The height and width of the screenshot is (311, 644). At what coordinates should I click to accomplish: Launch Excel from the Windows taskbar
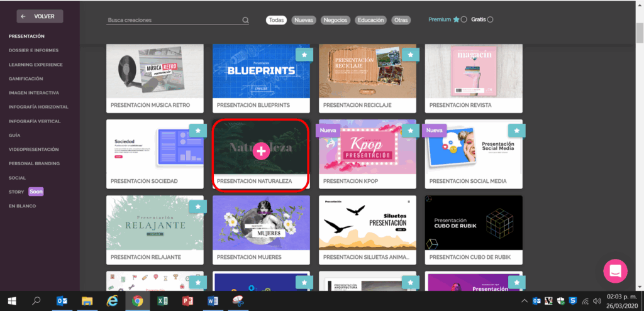(x=162, y=301)
